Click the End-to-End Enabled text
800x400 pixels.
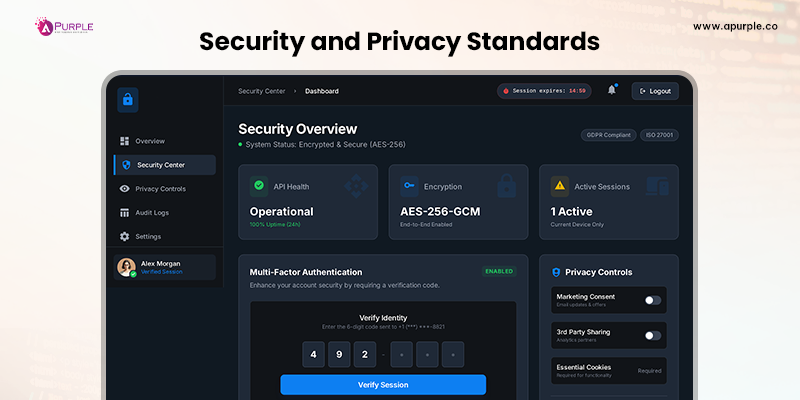click(x=426, y=224)
